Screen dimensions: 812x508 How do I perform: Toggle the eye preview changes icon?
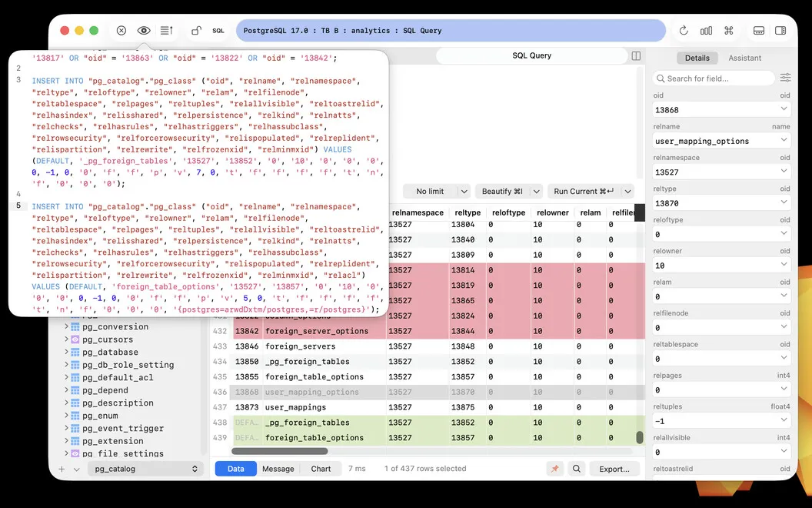[144, 31]
